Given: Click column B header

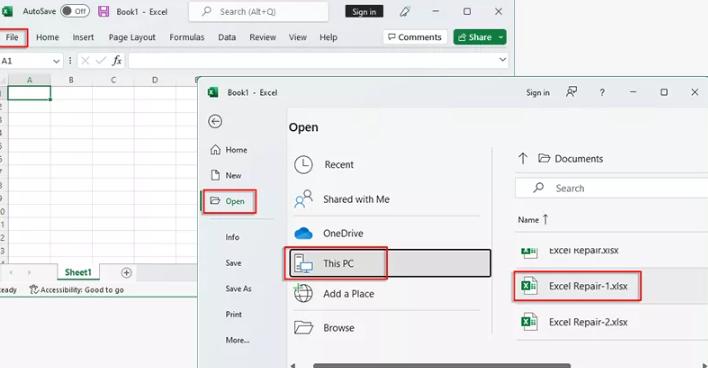Looking at the screenshot, I should point(71,80).
